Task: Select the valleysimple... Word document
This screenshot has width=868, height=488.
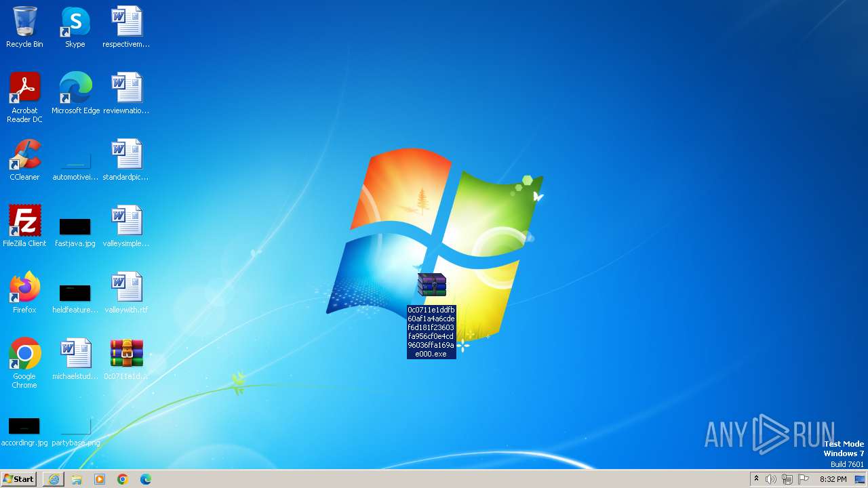Action: (126, 226)
